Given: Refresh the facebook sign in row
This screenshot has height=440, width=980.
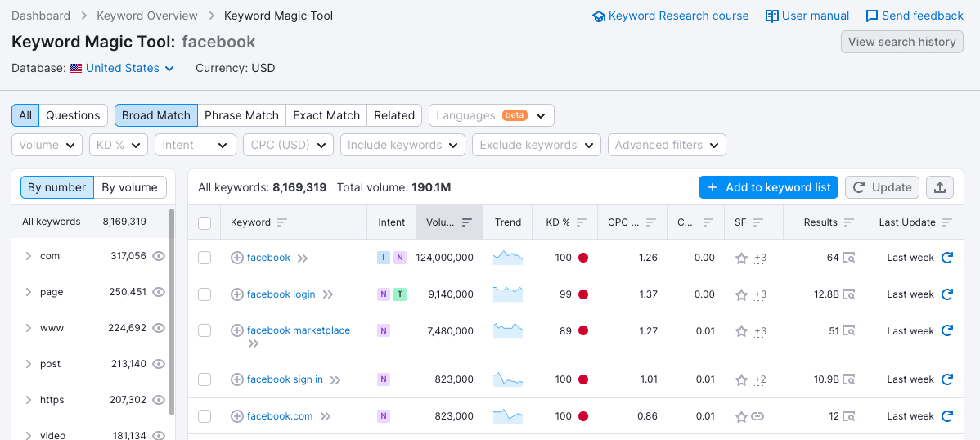Looking at the screenshot, I should click(x=947, y=379).
